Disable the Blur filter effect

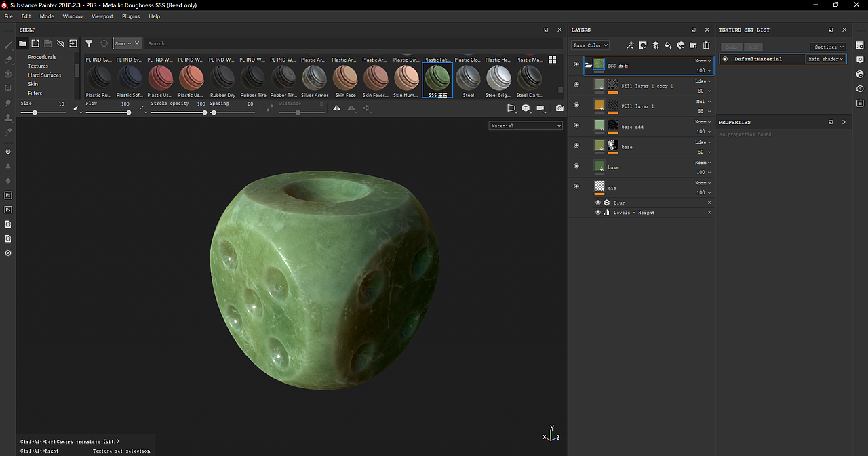[598, 203]
